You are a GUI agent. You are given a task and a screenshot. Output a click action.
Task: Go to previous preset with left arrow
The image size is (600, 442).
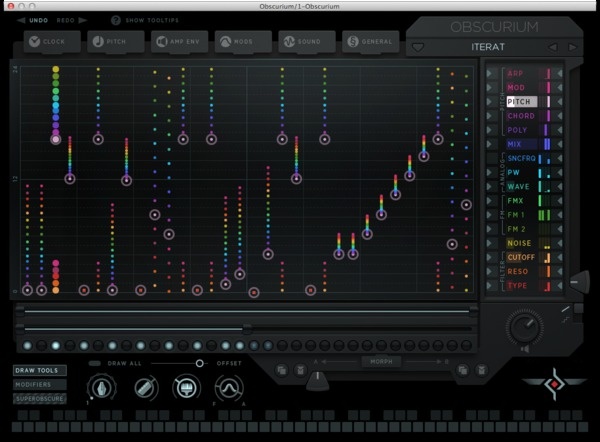[x=551, y=47]
